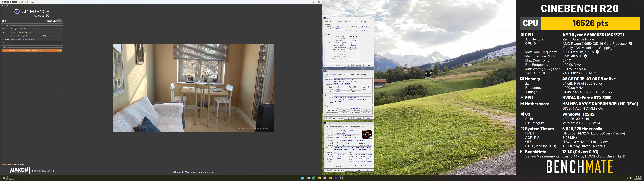Click the shield icon beside Max Core Frequency
The height and width of the screenshot is (181, 644).
coord(597,52)
